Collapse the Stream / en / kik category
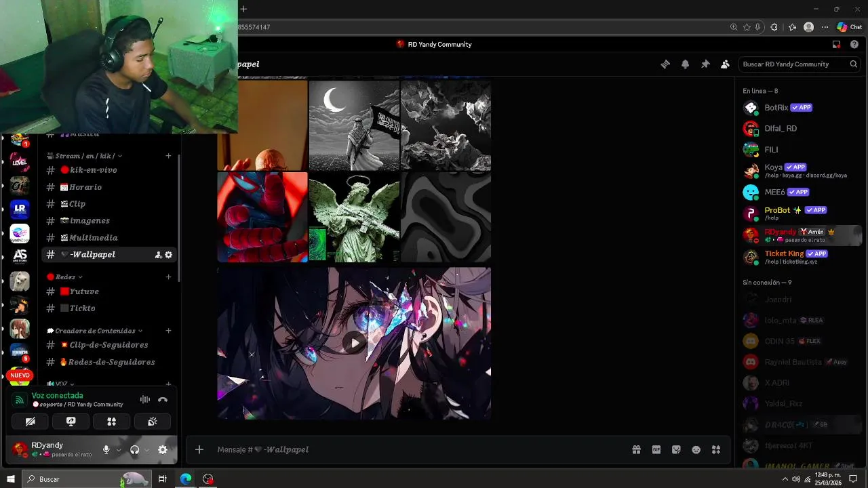Image resolution: width=868 pixels, height=488 pixels. 85,156
